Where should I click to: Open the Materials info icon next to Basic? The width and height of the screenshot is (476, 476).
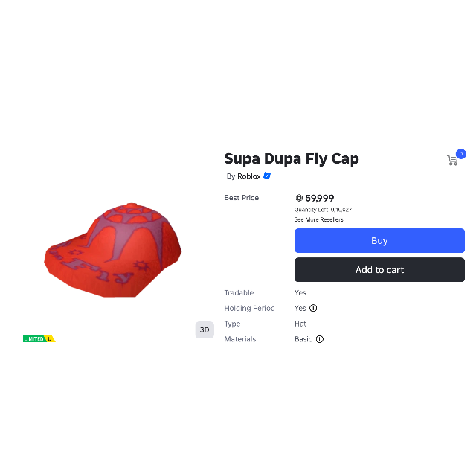click(x=320, y=339)
